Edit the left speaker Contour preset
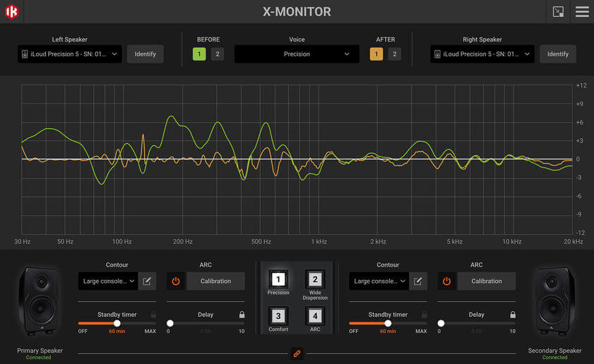The width and height of the screenshot is (594, 364). [147, 281]
